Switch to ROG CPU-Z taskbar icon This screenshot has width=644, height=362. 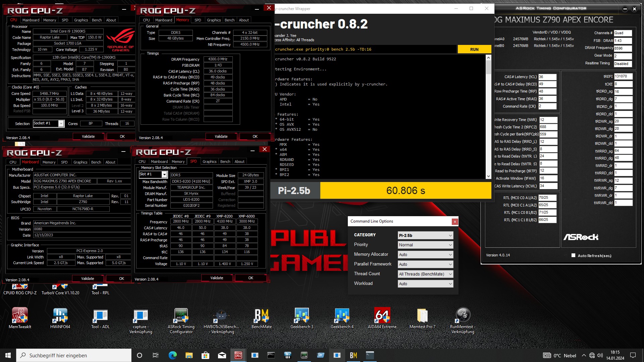238,355
